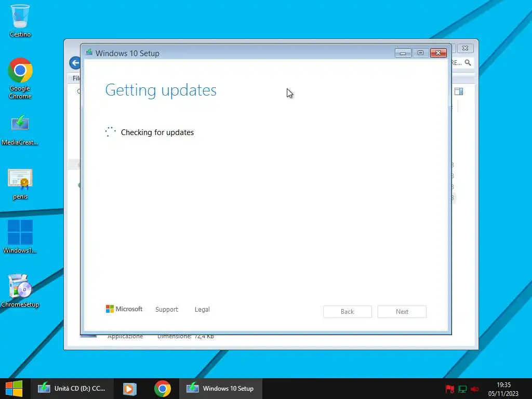Screen dimensions: 532x399
Task: Open the Support link
Action: point(167,310)
